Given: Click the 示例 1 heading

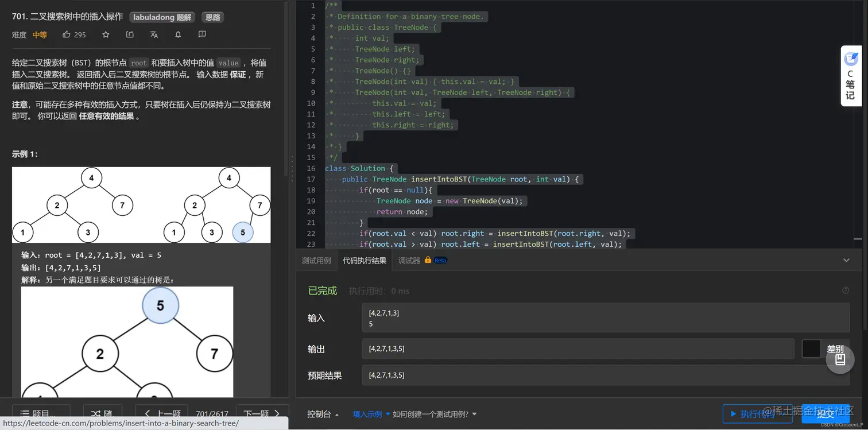Looking at the screenshot, I should pyautogui.click(x=25, y=154).
